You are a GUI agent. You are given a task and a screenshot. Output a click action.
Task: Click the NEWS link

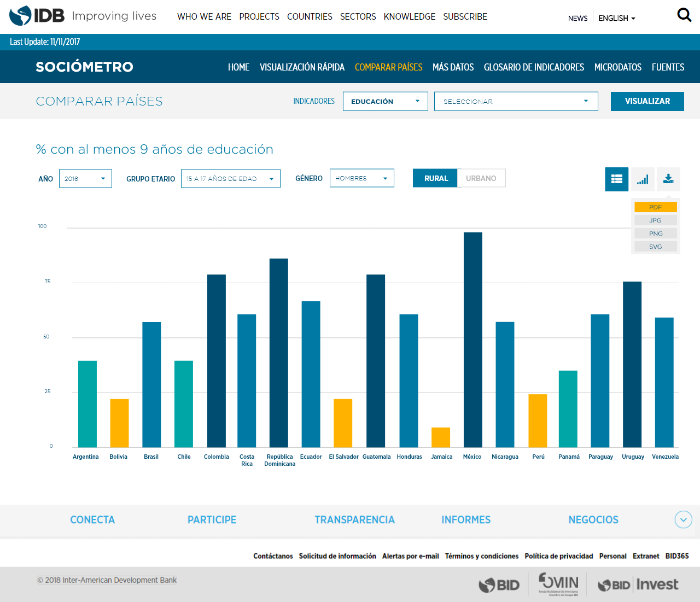pos(577,18)
